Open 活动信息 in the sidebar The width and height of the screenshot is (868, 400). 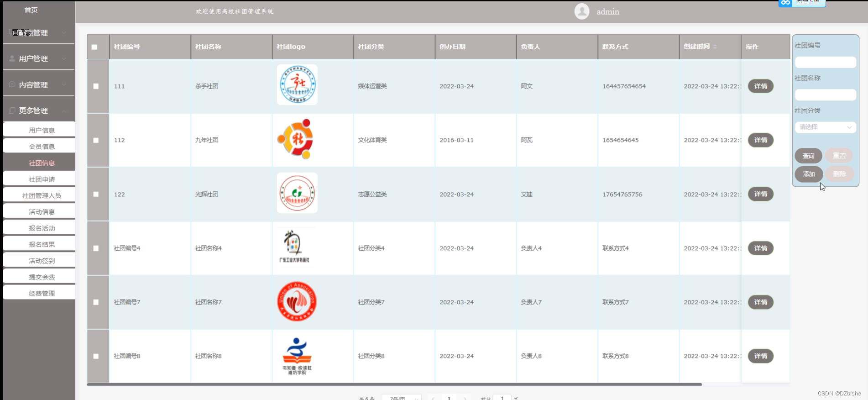(39, 212)
